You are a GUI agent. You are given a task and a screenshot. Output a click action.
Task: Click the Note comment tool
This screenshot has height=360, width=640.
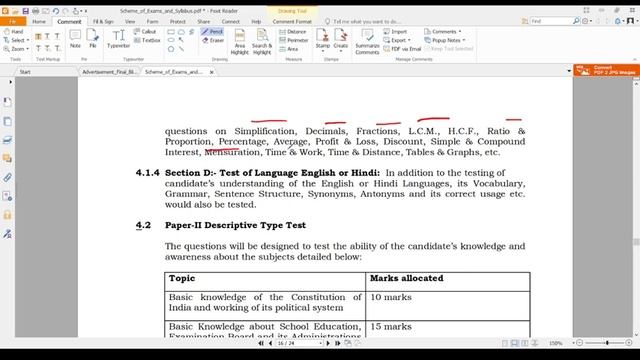pos(75,39)
